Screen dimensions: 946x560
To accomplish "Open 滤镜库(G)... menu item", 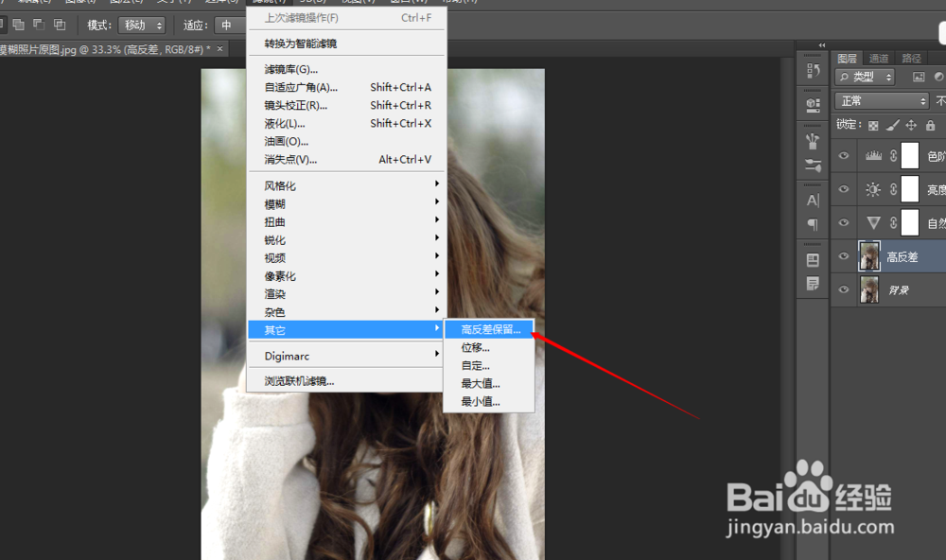I will (x=347, y=69).
